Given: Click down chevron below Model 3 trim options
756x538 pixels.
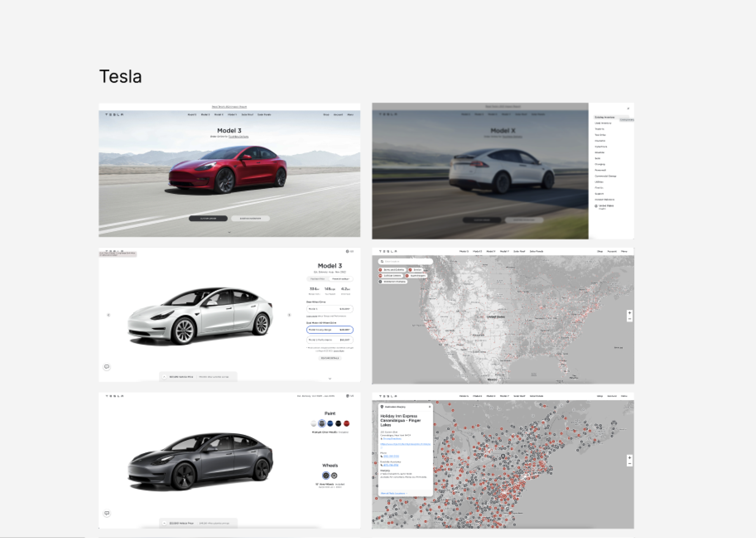Looking at the screenshot, I should 330,378.
